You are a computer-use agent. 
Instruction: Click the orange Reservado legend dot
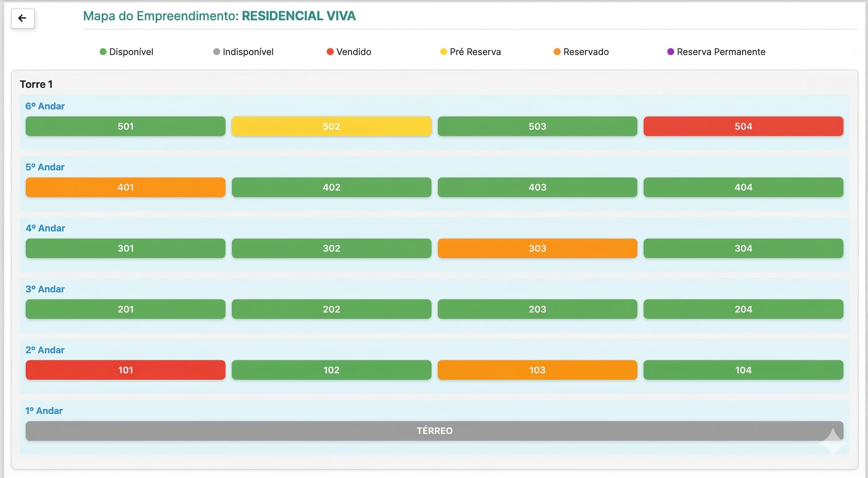click(x=557, y=52)
